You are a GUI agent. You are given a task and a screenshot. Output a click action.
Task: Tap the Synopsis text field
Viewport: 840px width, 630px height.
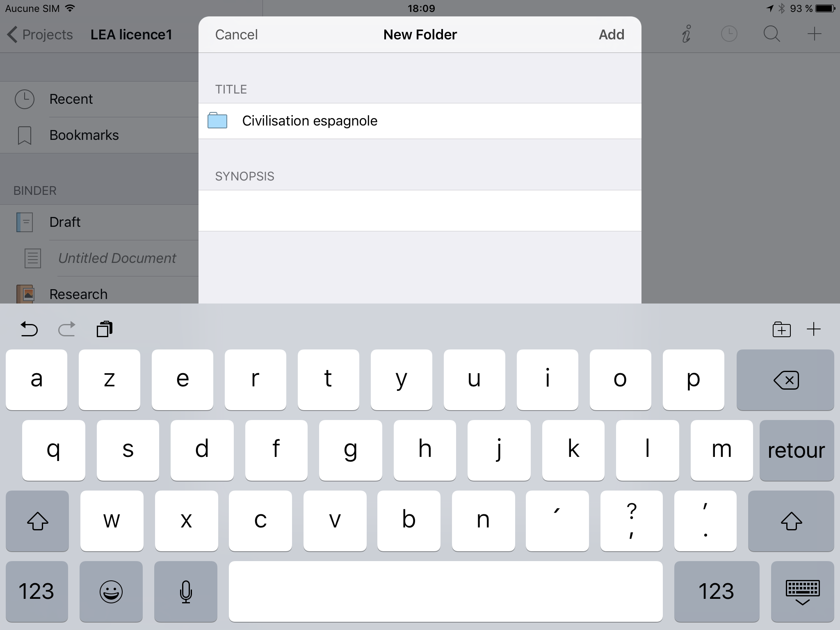[x=420, y=210]
